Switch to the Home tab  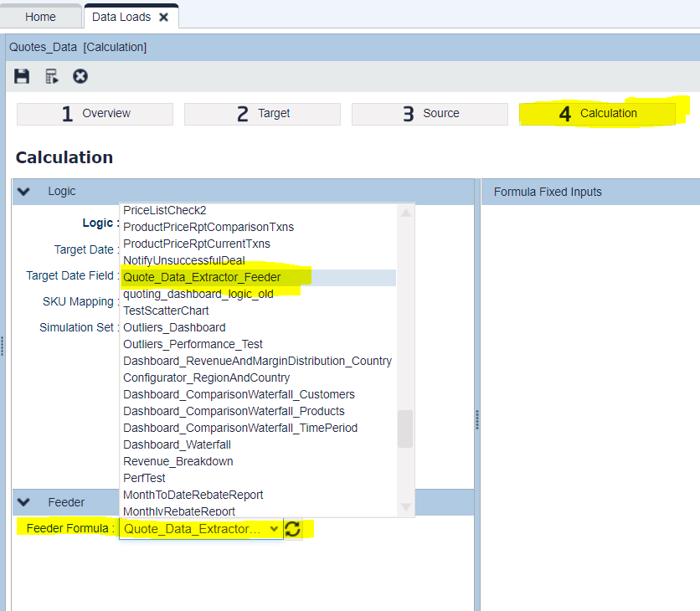tap(40, 17)
